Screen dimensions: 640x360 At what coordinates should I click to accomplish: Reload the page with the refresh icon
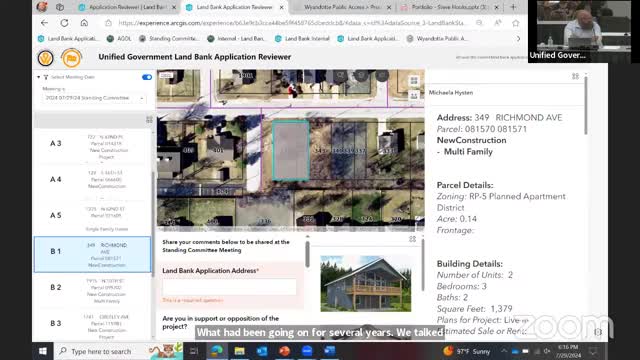tap(64, 23)
